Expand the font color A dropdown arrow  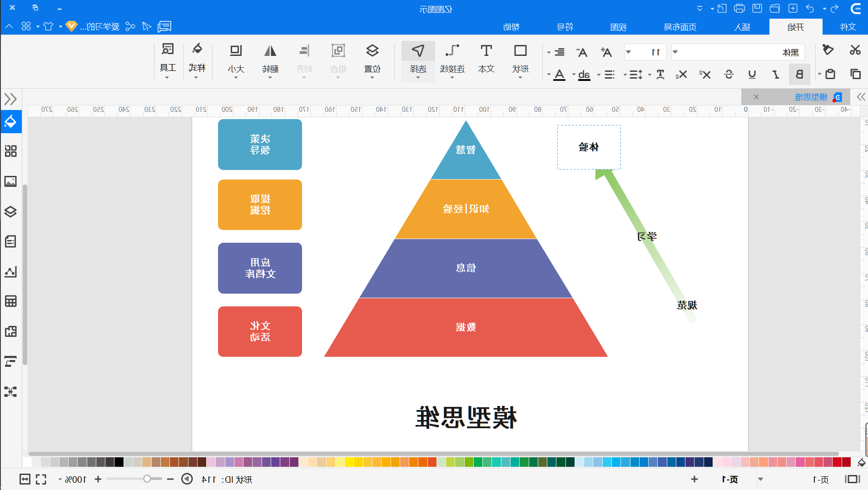click(549, 75)
